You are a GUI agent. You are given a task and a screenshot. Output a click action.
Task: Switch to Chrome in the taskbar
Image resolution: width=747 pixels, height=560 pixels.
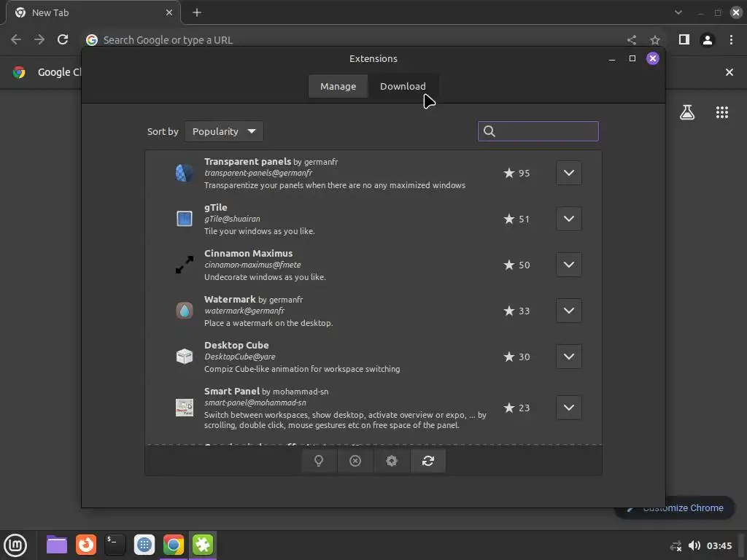click(x=174, y=545)
